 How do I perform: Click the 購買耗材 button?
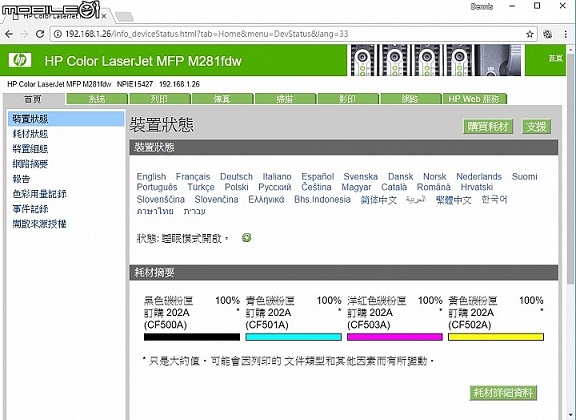[488, 127]
